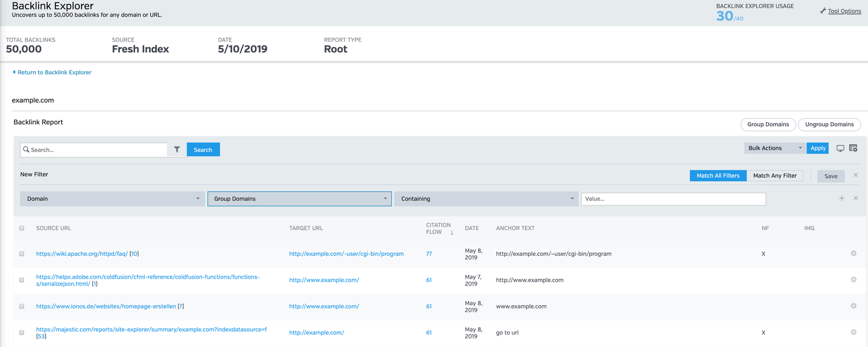Open the table column settings icon

853,148
